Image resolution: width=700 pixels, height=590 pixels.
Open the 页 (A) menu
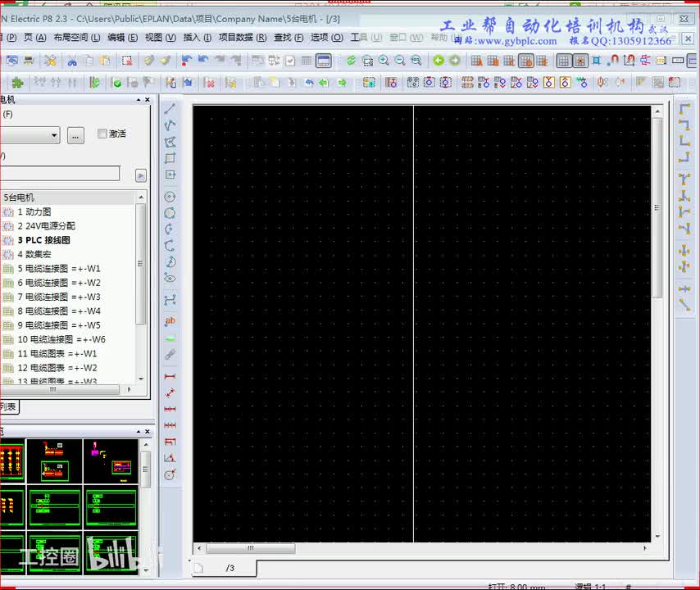34,38
